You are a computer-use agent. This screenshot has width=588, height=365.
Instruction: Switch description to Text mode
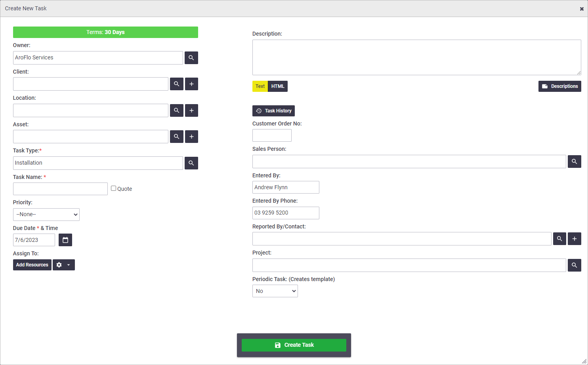click(x=260, y=86)
